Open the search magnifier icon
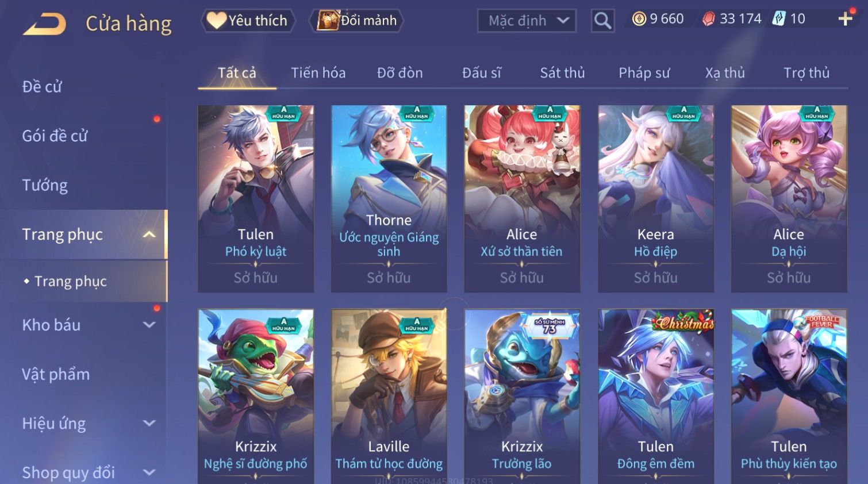Screen dimensions: 868x484 (x=602, y=21)
